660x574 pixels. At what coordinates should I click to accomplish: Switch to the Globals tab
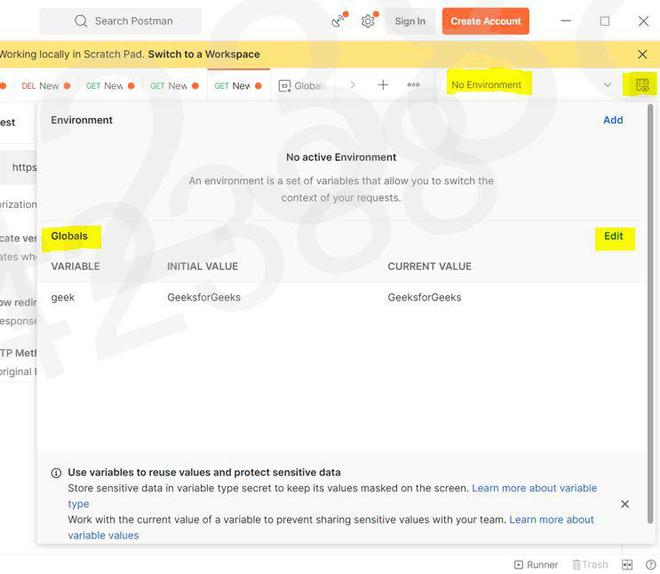pyautogui.click(x=303, y=85)
